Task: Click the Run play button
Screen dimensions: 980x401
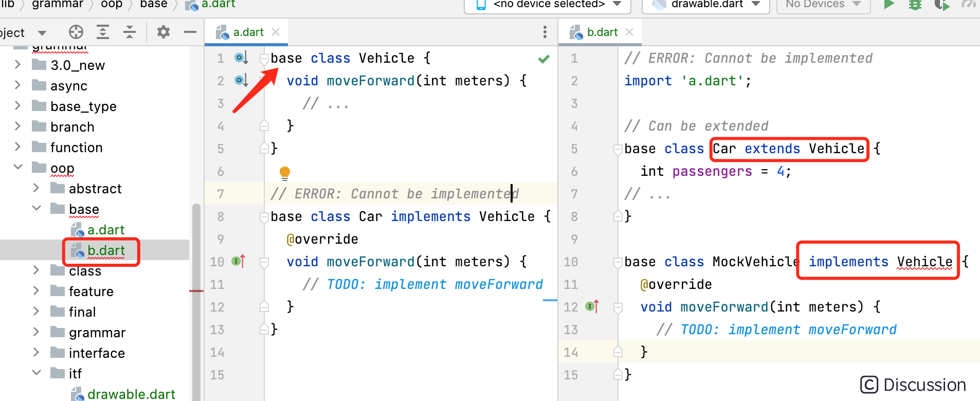Action: pos(889,4)
